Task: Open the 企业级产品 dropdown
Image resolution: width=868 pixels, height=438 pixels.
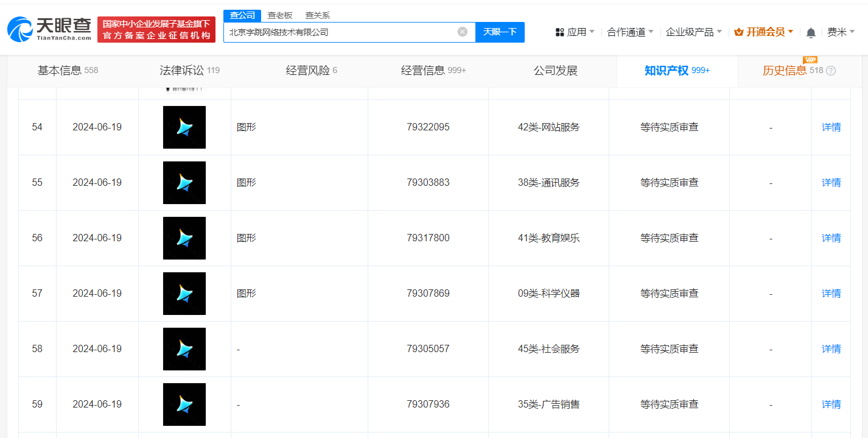Action: tap(692, 31)
